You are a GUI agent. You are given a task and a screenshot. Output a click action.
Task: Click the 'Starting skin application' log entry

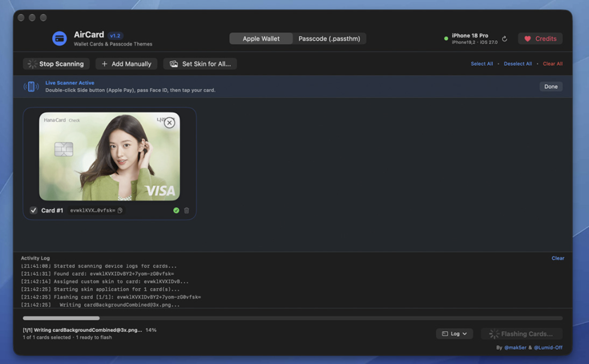tap(100, 289)
